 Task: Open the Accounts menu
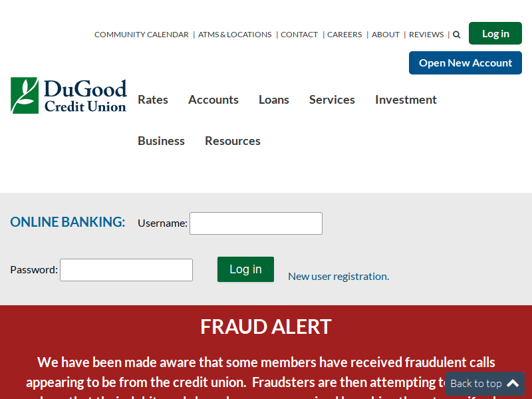point(213,100)
